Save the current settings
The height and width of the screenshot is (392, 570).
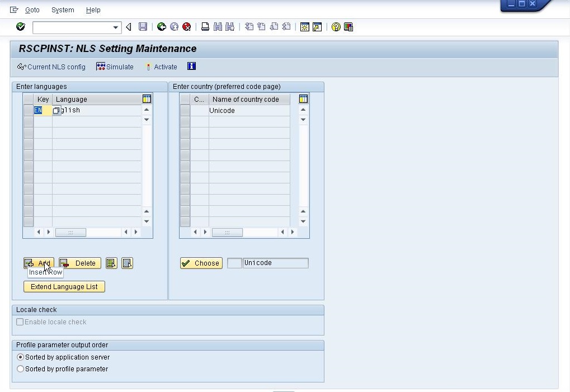click(142, 26)
